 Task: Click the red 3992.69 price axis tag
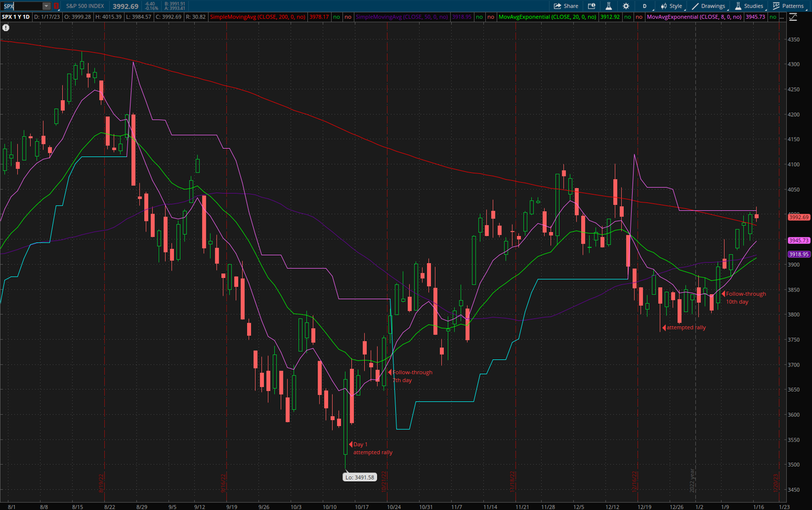click(798, 216)
